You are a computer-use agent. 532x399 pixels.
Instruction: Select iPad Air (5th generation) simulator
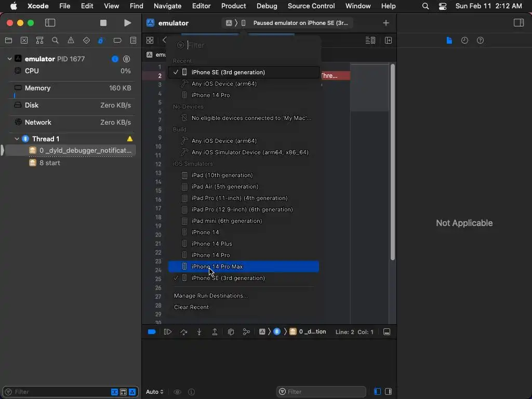point(244,187)
